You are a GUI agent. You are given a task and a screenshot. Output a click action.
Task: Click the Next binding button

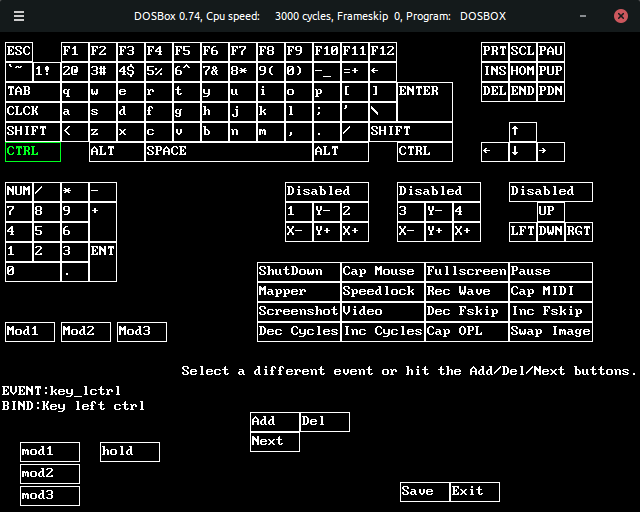coord(275,442)
